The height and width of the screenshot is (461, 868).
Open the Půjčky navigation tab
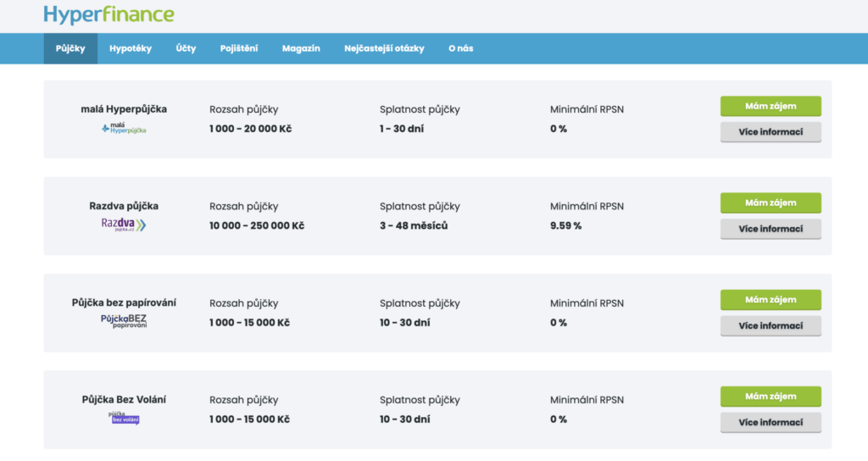(70, 48)
